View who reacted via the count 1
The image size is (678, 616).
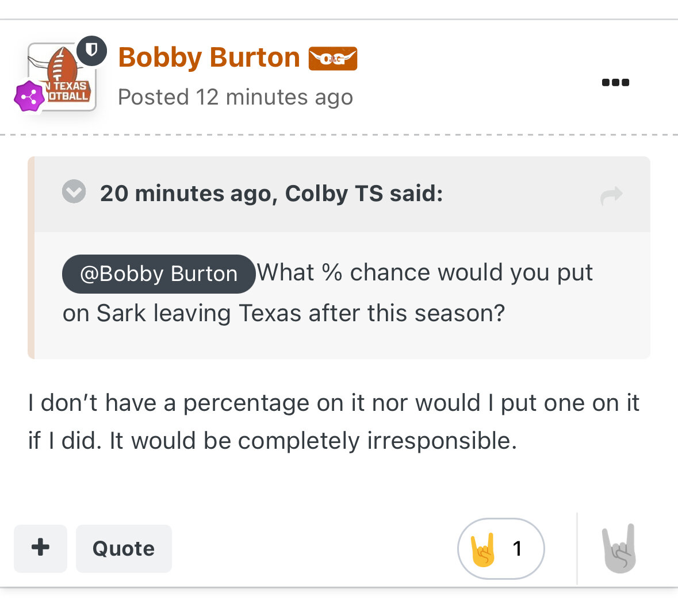pos(518,549)
